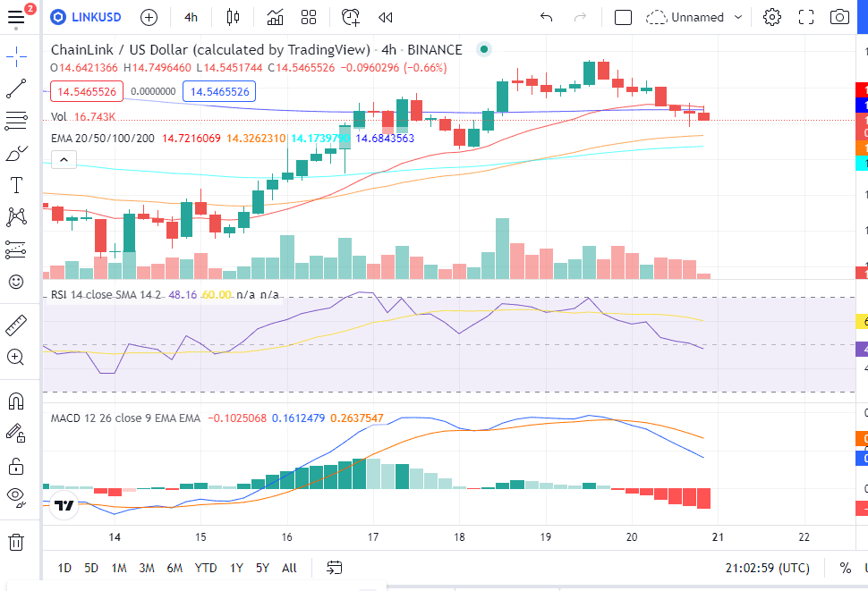Click date label 17 on time axis

point(372,536)
